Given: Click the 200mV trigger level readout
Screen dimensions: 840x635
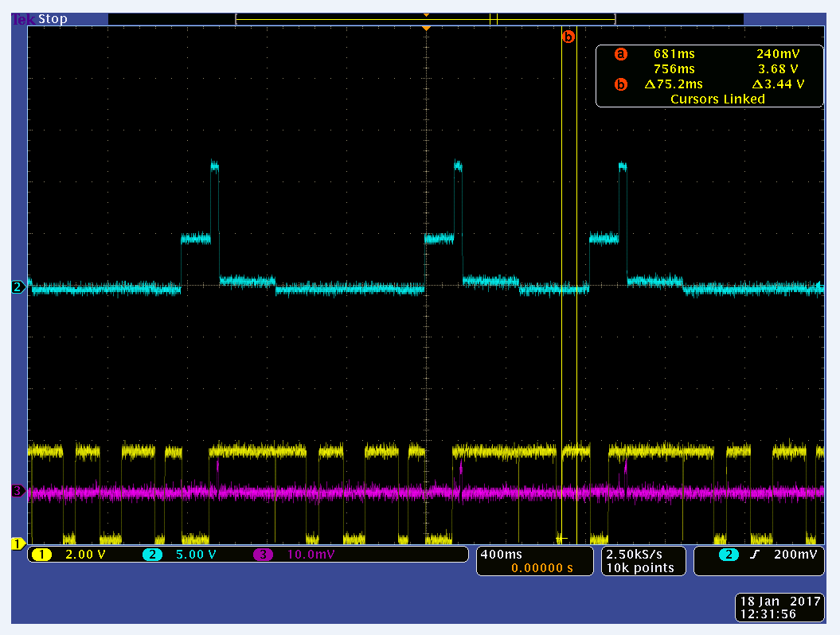Looking at the screenshot, I should pyautogui.click(x=795, y=555).
